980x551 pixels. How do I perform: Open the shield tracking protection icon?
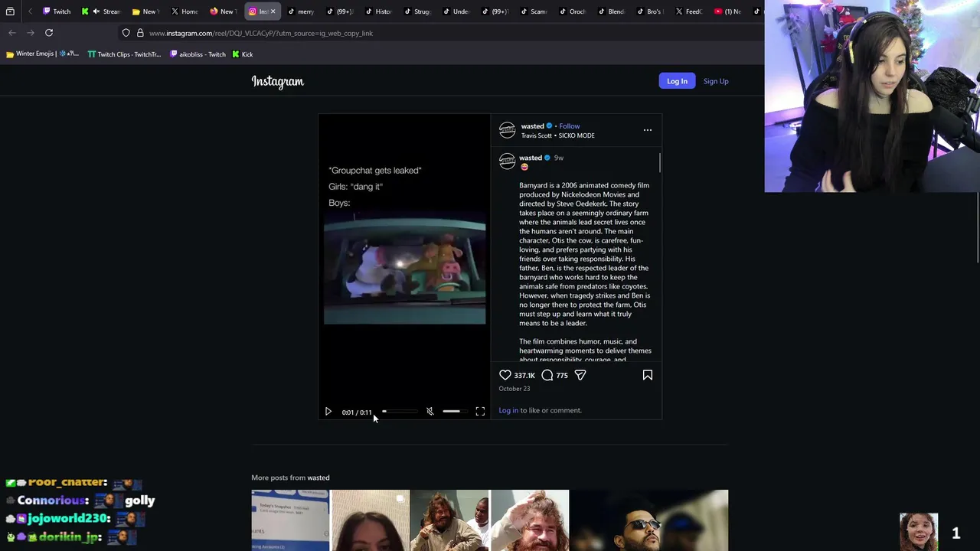click(x=126, y=33)
